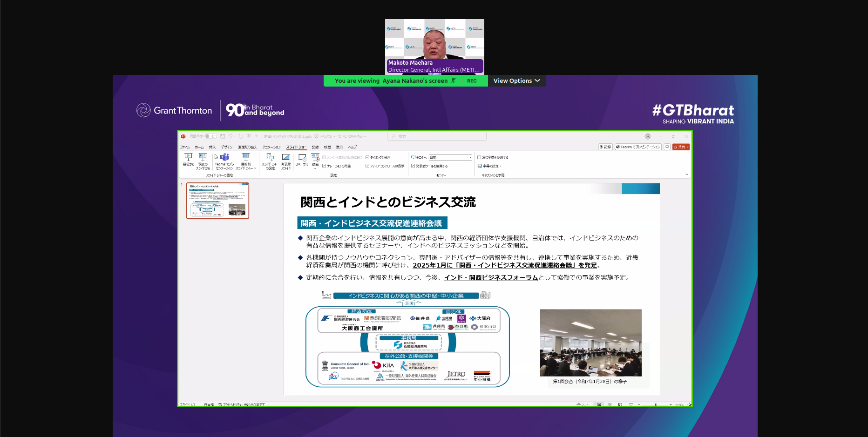868x437 pixels.
Task: Uncheck use timings (タイミングを使用)
Action: pos(367,158)
